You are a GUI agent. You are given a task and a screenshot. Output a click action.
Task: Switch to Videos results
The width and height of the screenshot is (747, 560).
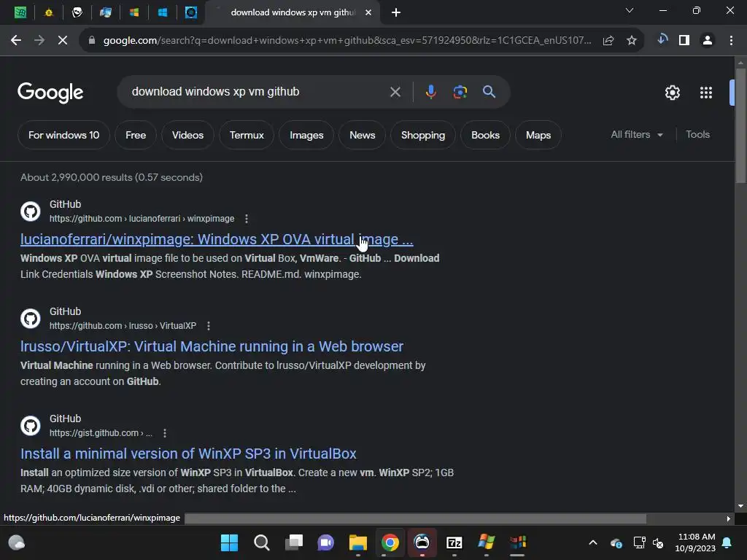click(x=187, y=135)
